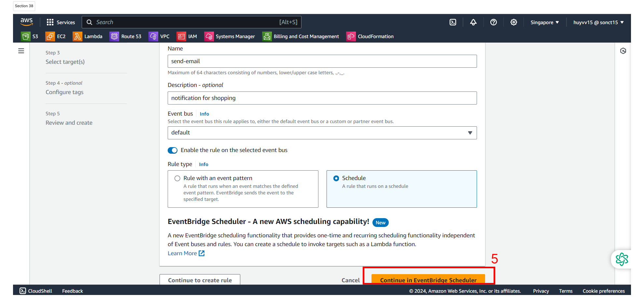Click the Description field notification for shopping

[322, 98]
